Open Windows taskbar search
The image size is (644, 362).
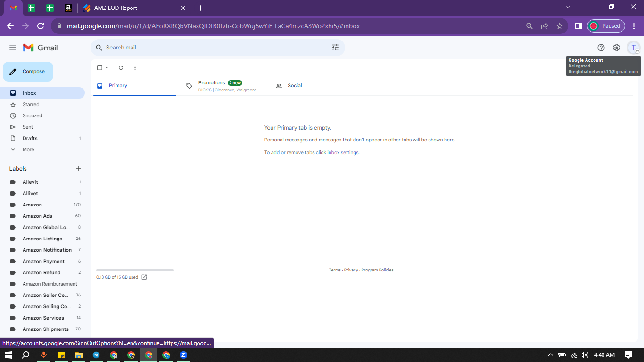(x=26, y=355)
